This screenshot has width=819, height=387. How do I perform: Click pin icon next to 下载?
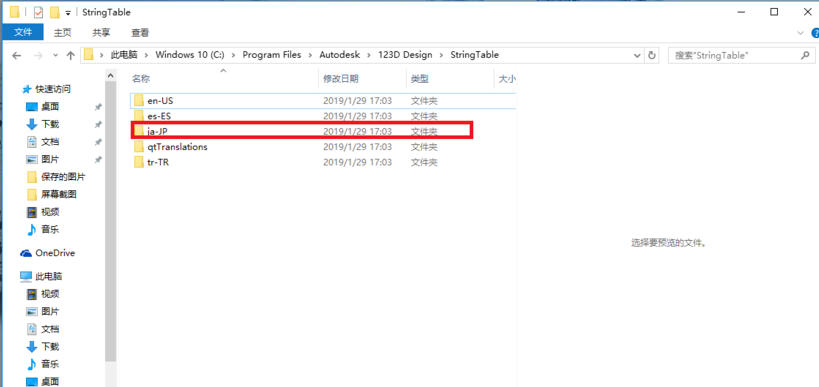point(98,124)
